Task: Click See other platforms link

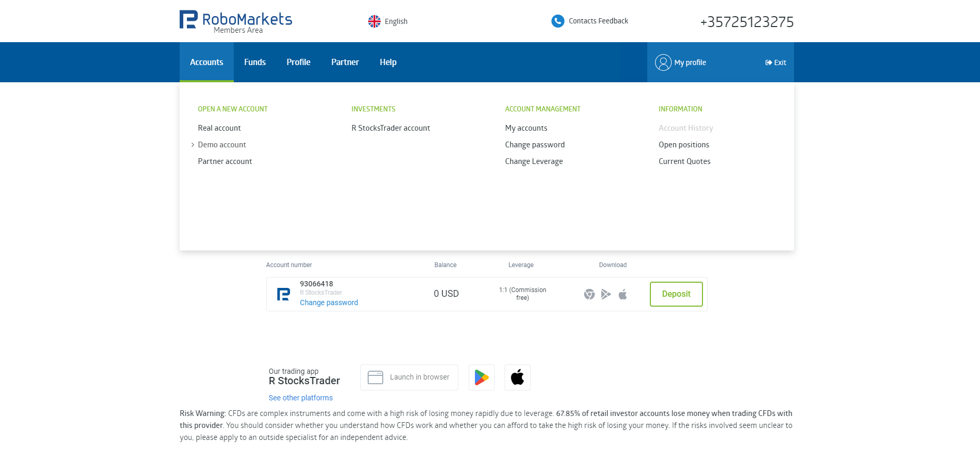Action: point(300,398)
